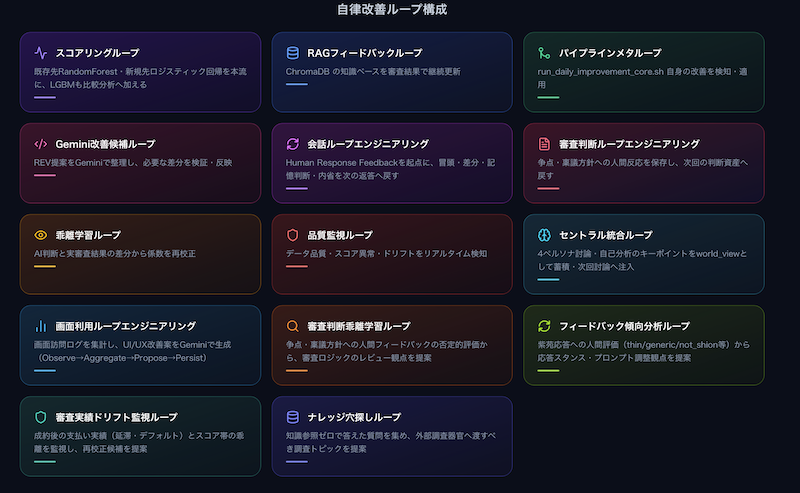Open the ナレッジ穴探しループ card description
Viewport: 800px width, 493px height.
tap(391, 442)
